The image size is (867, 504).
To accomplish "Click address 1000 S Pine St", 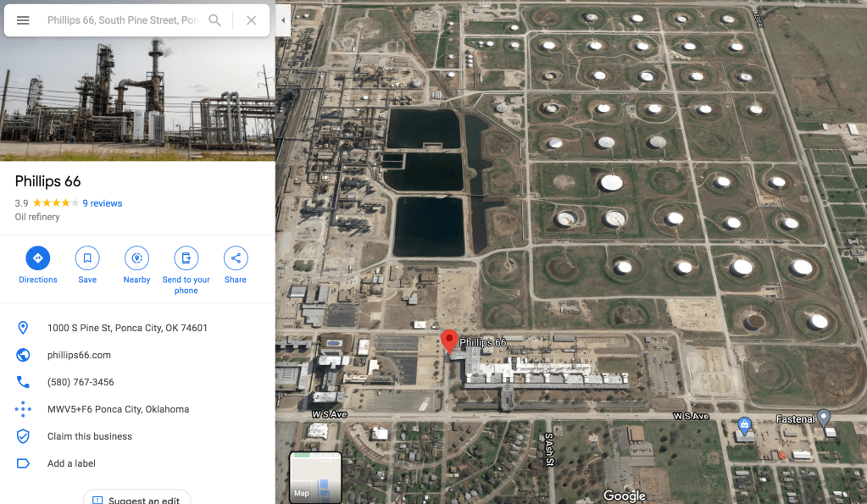I will (x=127, y=328).
